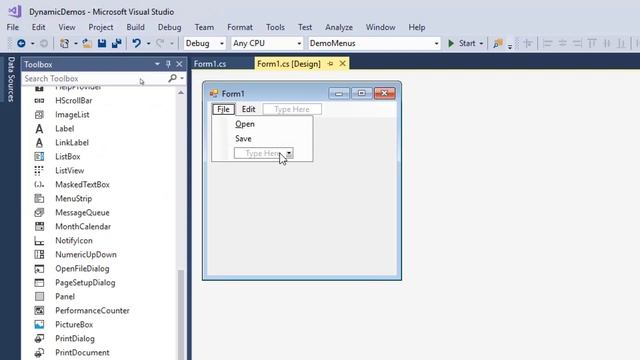Viewport: 640px width, 360px height.
Task: Click the Save All toolbar icon
Action: click(117, 43)
